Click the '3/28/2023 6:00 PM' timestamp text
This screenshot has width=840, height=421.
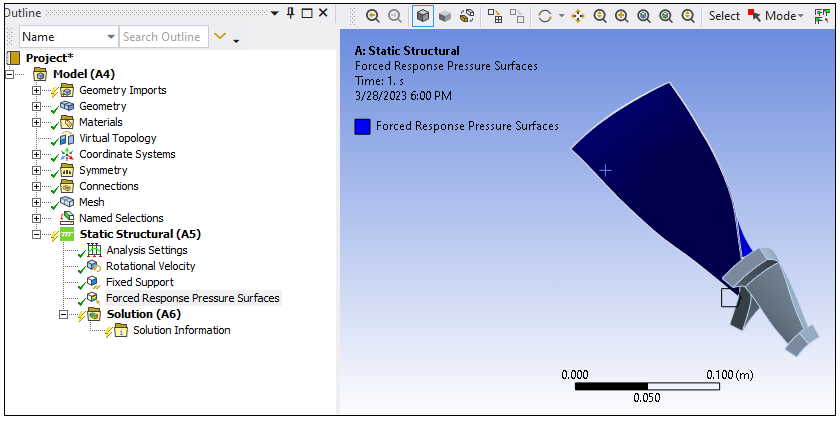403,96
